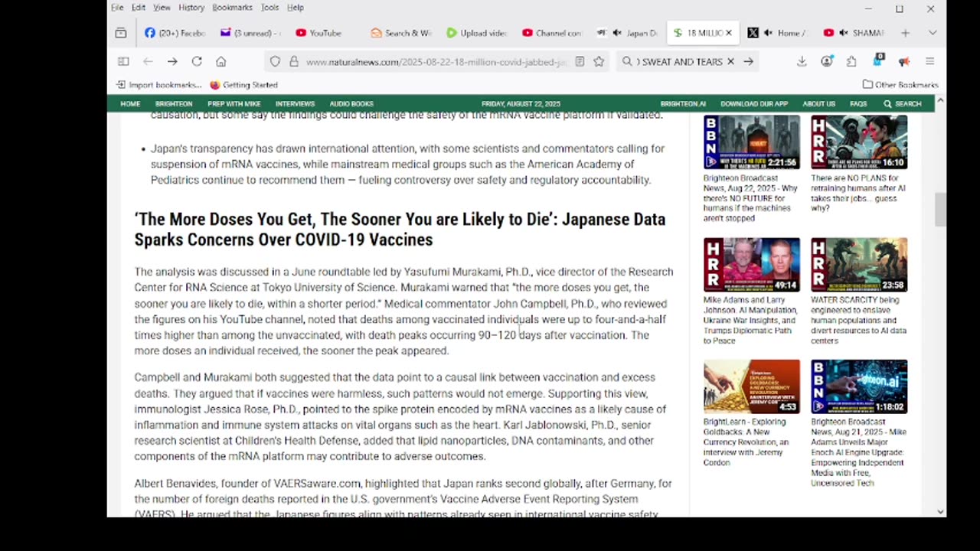The height and width of the screenshot is (551, 980).
Task: Open PREP WITH MIKE navigation link
Action: tap(234, 103)
